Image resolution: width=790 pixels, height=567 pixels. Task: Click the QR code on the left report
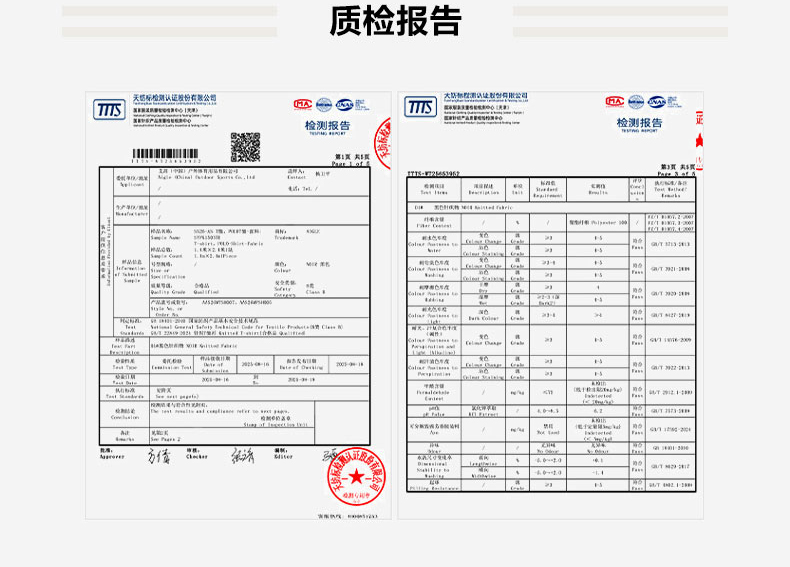(x=245, y=146)
